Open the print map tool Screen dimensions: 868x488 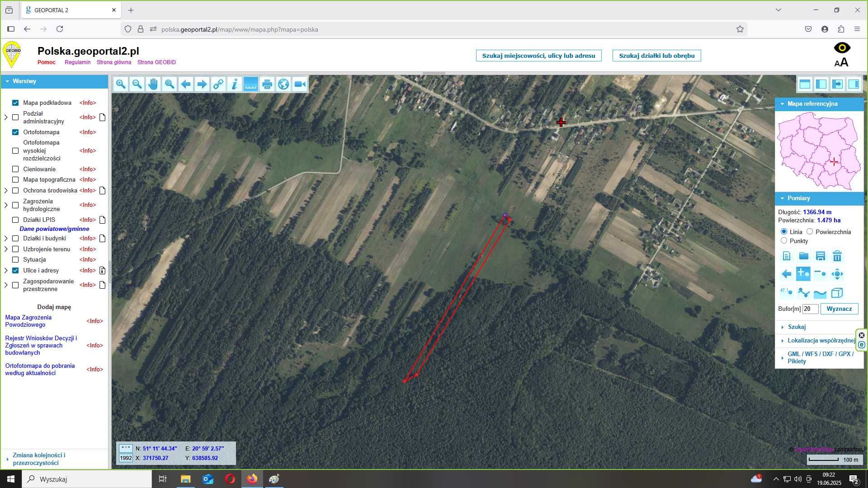(x=267, y=84)
